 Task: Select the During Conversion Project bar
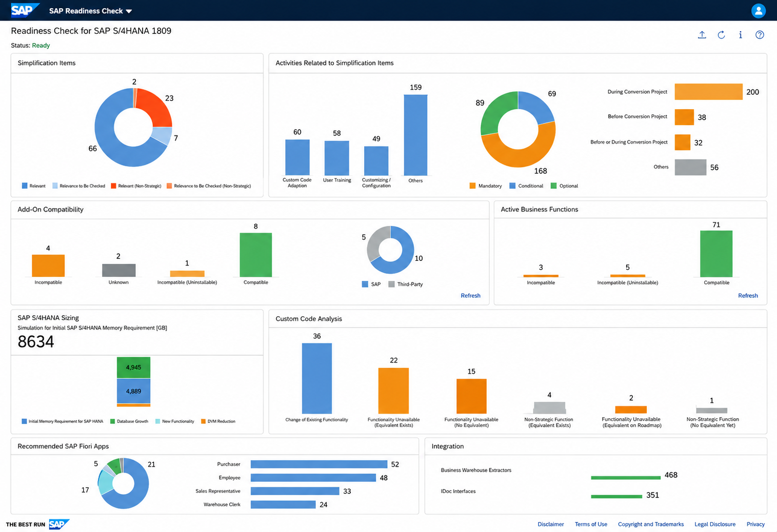click(x=708, y=92)
